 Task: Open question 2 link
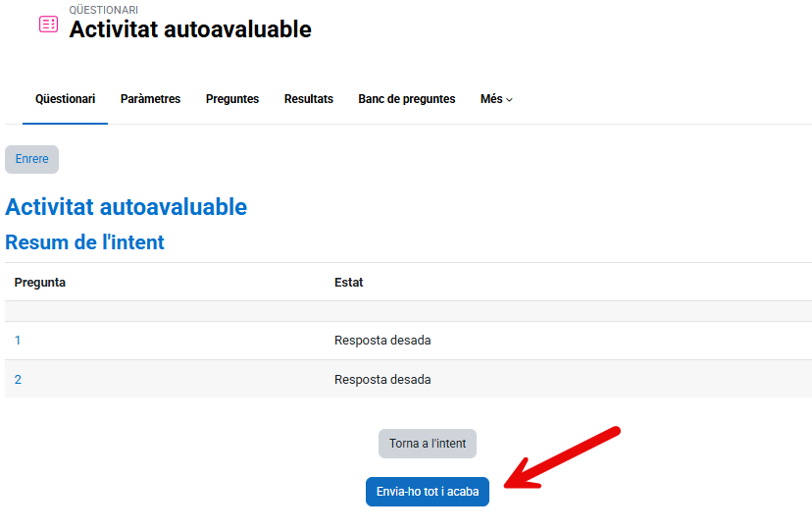pyautogui.click(x=18, y=380)
